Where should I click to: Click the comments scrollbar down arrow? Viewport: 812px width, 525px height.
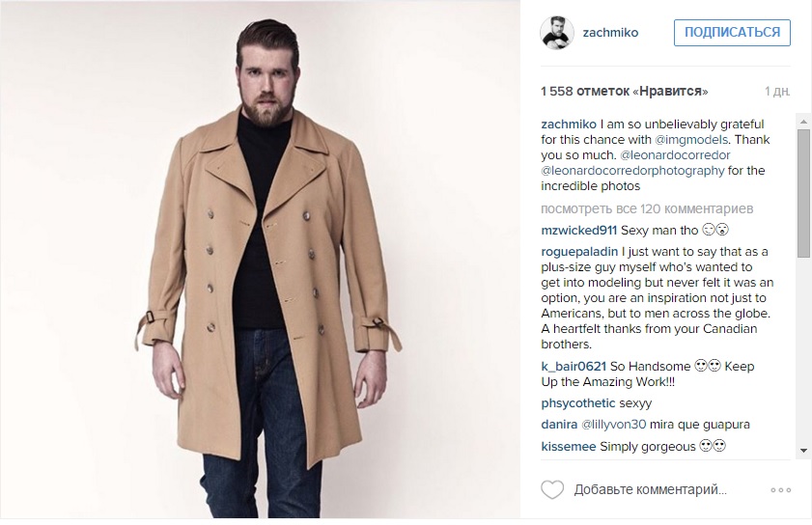click(x=803, y=451)
